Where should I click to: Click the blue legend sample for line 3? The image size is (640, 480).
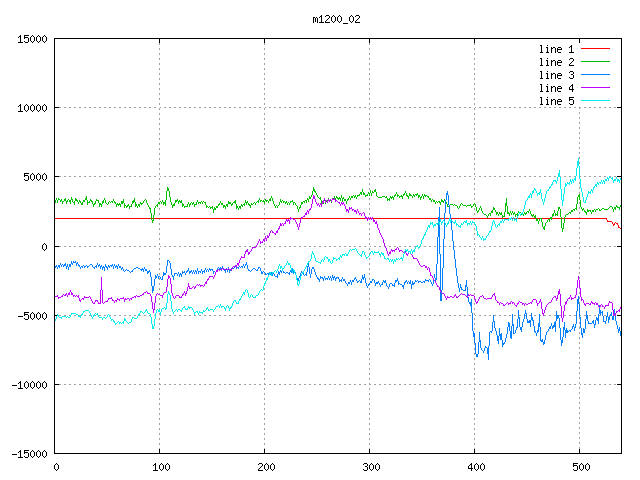click(595, 75)
